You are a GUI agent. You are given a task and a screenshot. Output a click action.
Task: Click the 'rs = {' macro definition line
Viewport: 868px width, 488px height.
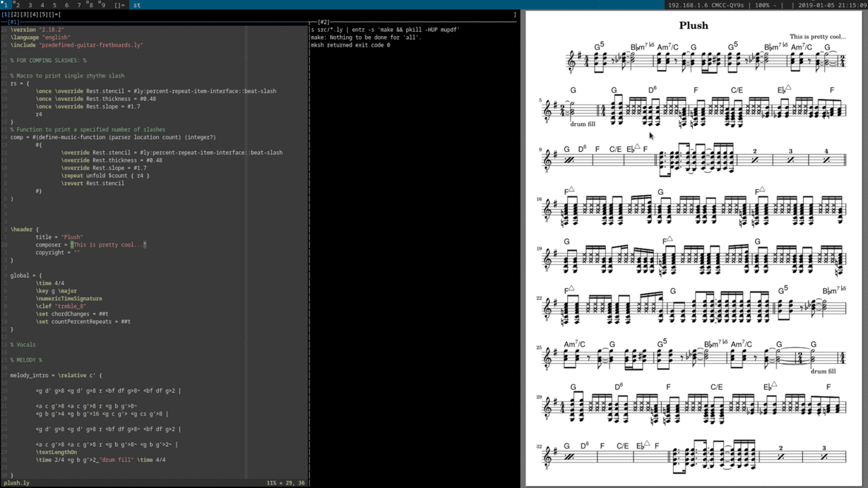(x=20, y=83)
